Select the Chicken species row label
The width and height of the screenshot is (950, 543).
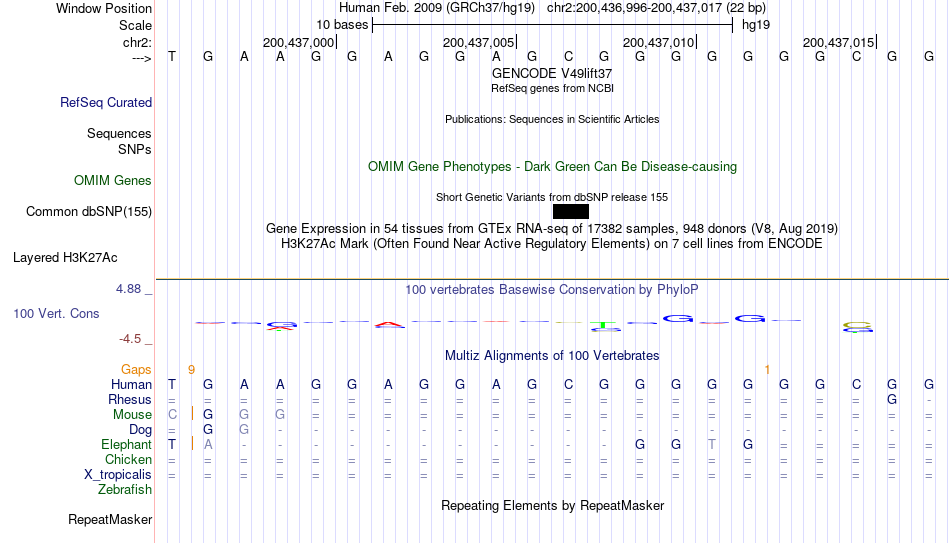128,459
